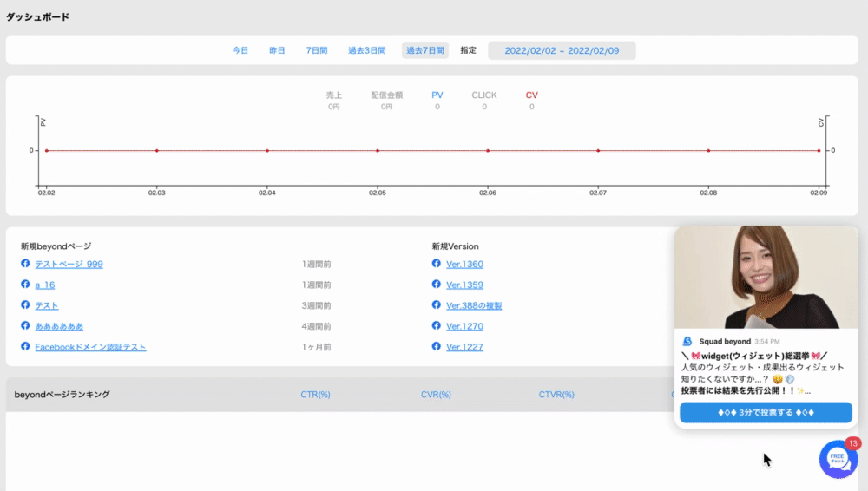Image resolution: width=868 pixels, height=491 pixels.
Task: Click Facebook icon beside Ver.388の複製
Action: coord(437,305)
